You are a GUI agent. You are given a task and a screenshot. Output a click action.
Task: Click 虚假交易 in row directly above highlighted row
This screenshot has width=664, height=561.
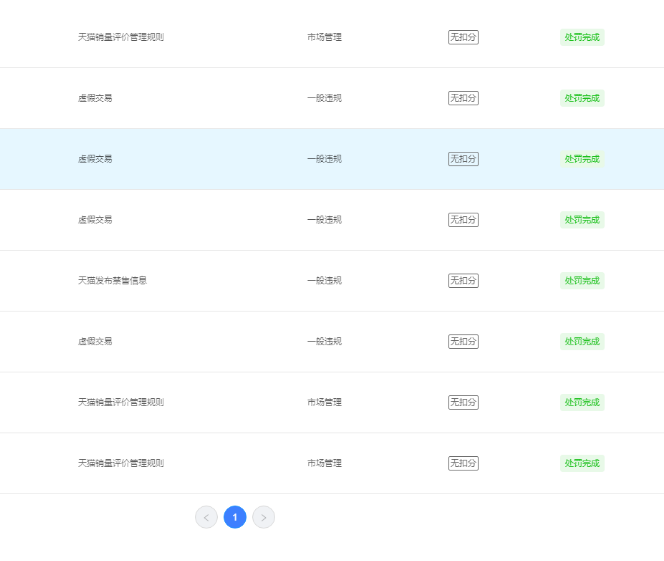(x=95, y=98)
